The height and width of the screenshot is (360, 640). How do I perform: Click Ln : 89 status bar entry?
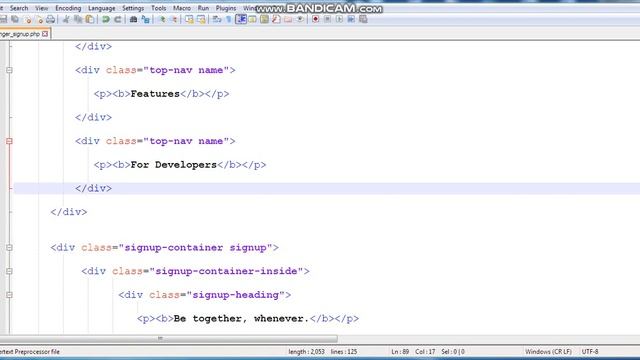click(x=400, y=352)
